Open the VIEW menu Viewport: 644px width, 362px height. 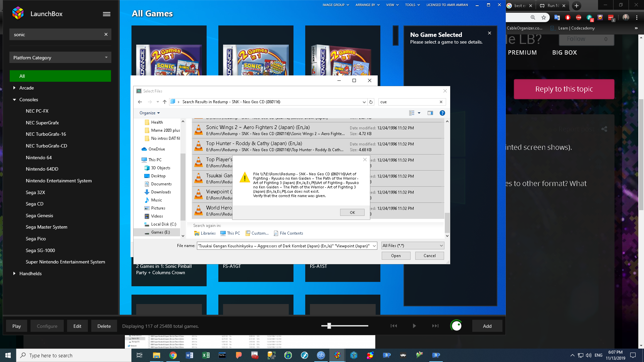coord(392,5)
